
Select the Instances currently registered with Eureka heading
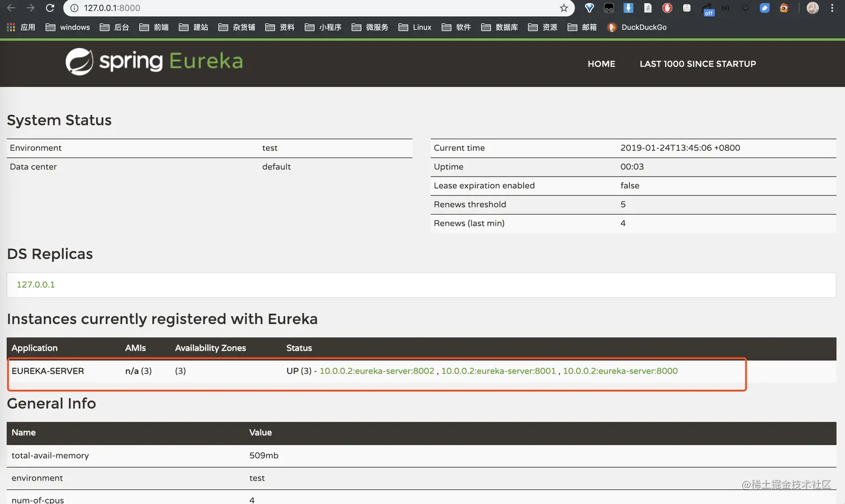(162, 319)
